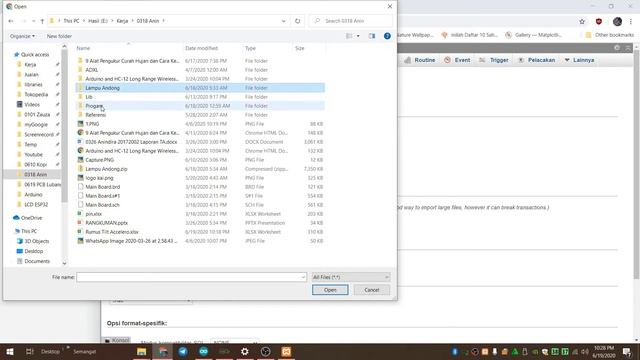Open File Explorer from the taskbar
The image size is (640, 360).
tap(142, 351)
